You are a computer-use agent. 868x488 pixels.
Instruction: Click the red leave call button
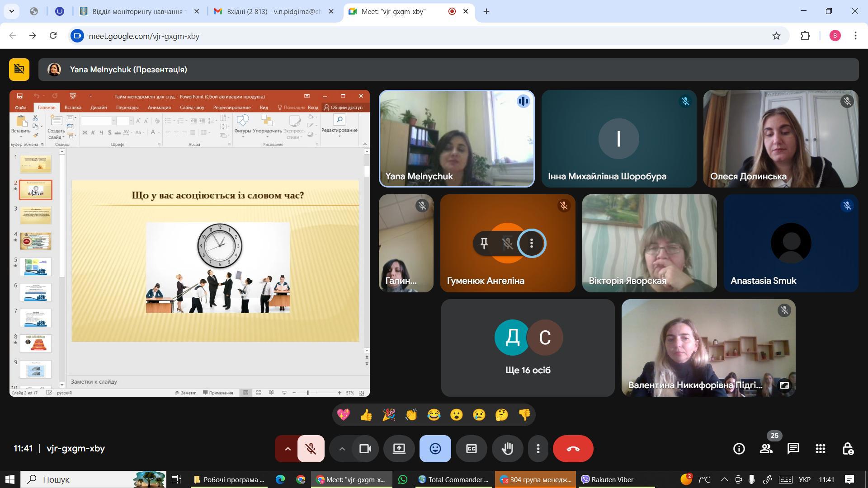coord(573,449)
